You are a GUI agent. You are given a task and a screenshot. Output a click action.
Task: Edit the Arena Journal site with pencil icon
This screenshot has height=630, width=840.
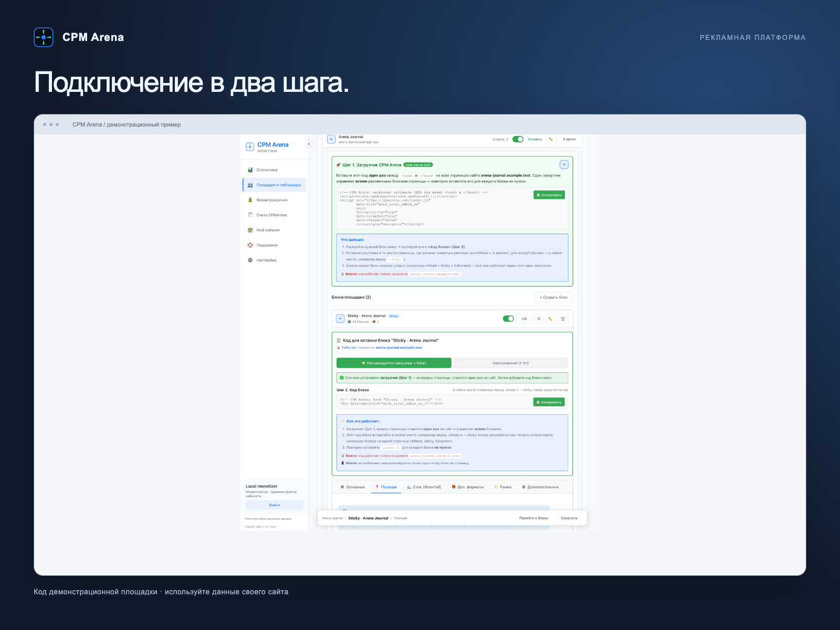pyautogui.click(x=551, y=139)
